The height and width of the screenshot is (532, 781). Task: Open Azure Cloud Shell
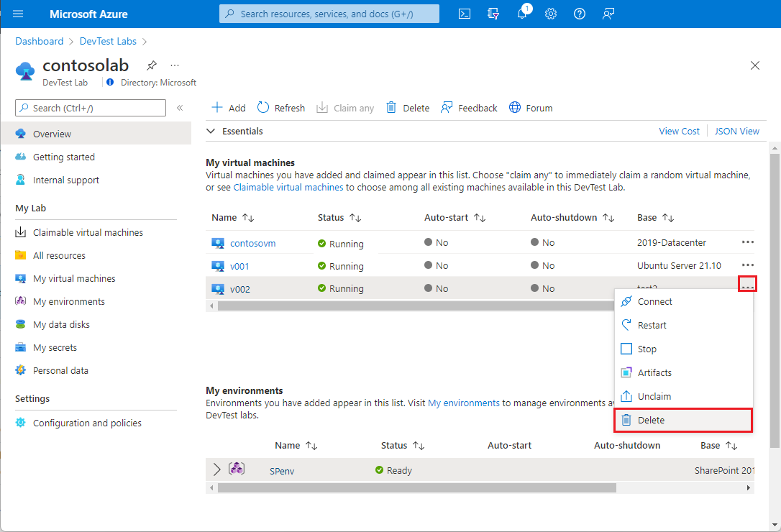tap(465, 13)
